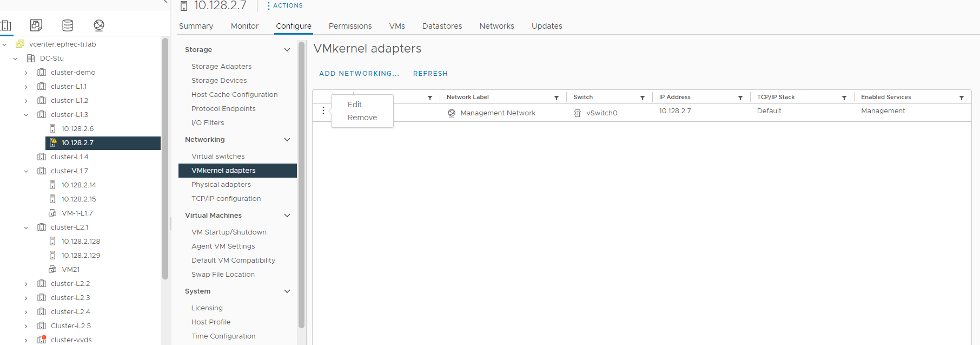980x345 pixels.
Task: Collapse the System configuration section
Action: point(287,291)
